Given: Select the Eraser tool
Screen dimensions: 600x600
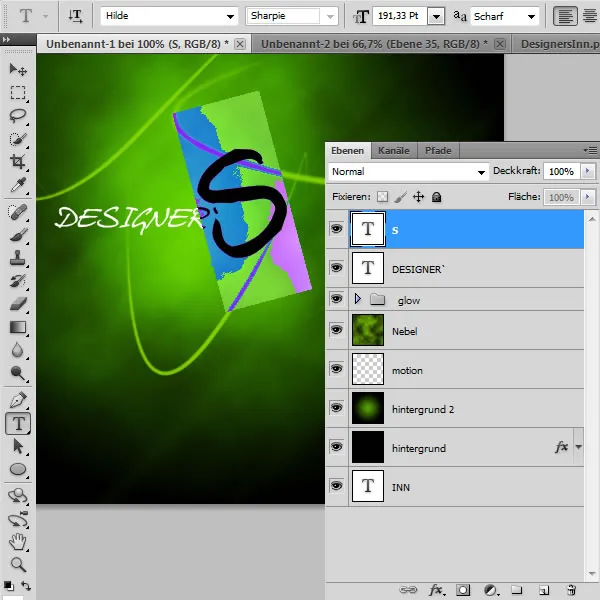Looking at the screenshot, I should click(x=18, y=304).
